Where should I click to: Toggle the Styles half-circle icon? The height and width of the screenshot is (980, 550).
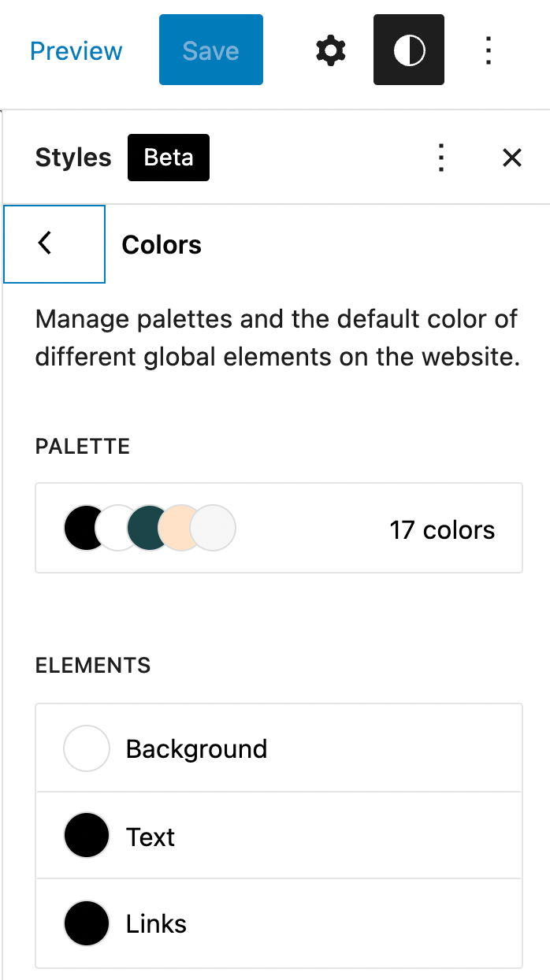tap(408, 51)
